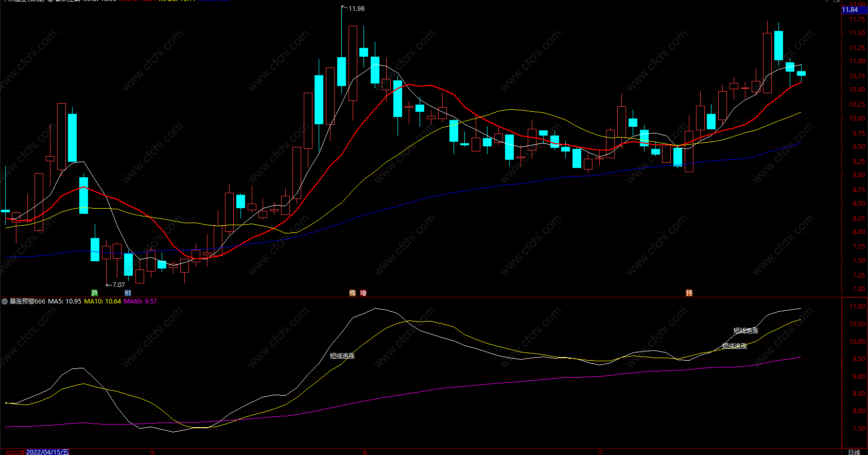Click the green 跌 event marker icon

pos(95,293)
